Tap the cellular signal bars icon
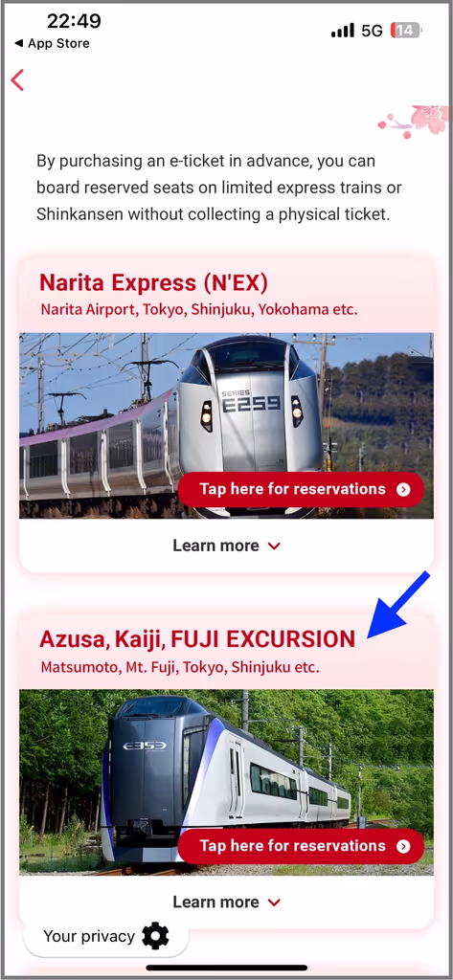The width and height of the screenshot is (453, 980). (342, 30)
